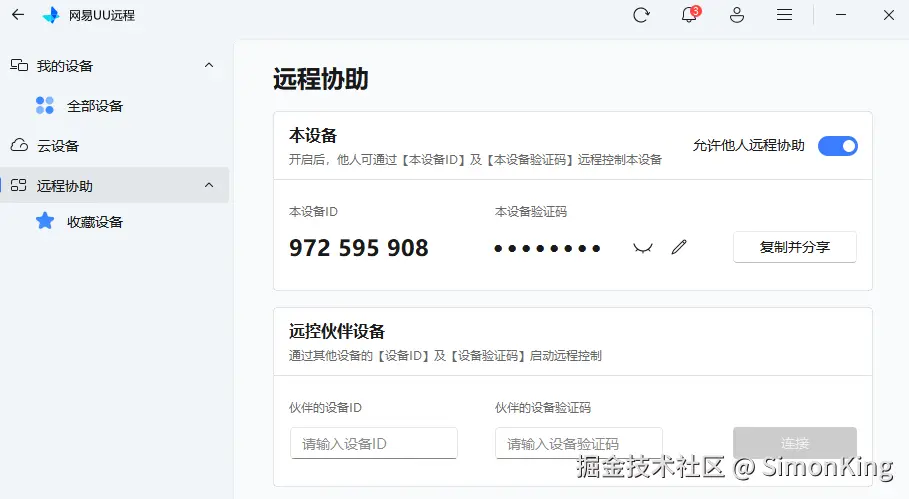Click the 允许他人远程协助 label text
This screenshot has height=499, width=909.
pos(749,145)
